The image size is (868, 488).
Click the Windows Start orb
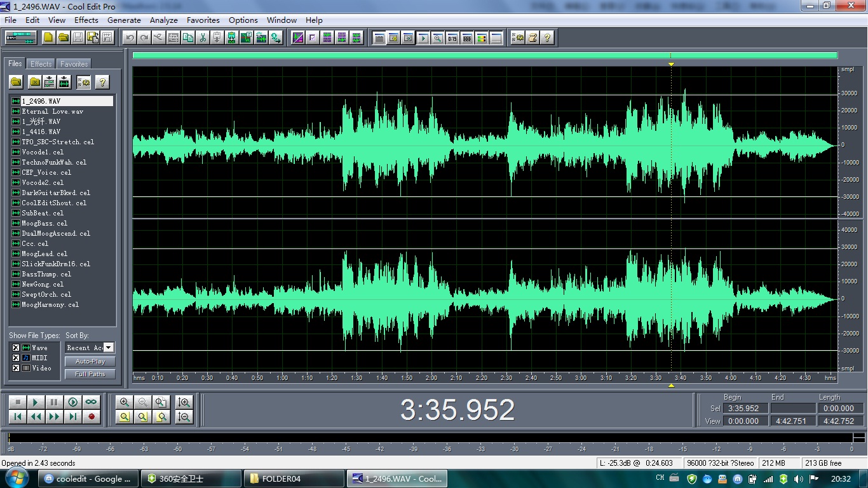(x=17, y=477)
